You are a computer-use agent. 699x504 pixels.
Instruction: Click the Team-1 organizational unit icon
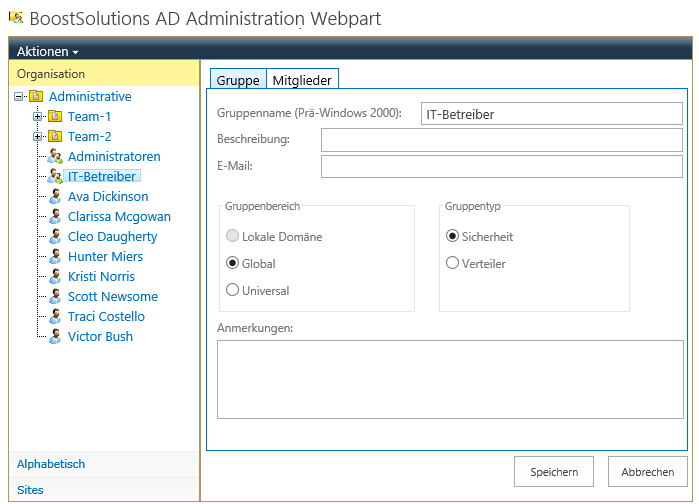pyautogui.click(x=55, y=116)
